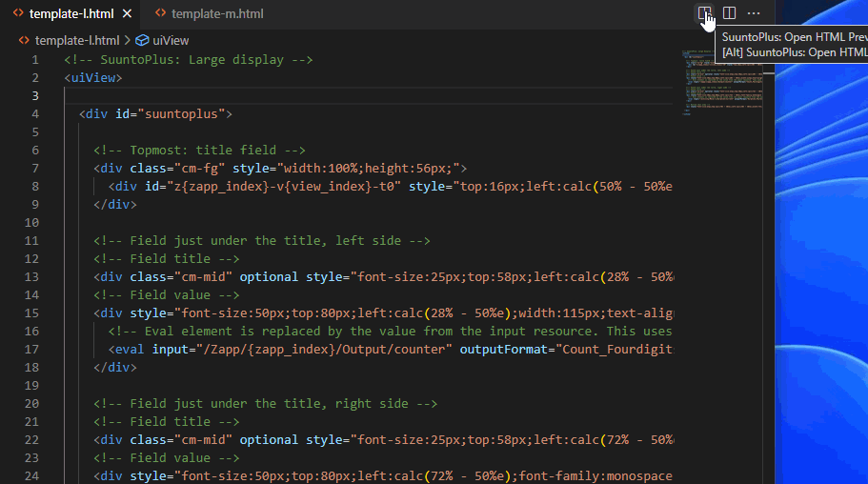Screen dimensions: 868x484
Task: Click the 'Field title' comment on line 12
Action: 167,258
